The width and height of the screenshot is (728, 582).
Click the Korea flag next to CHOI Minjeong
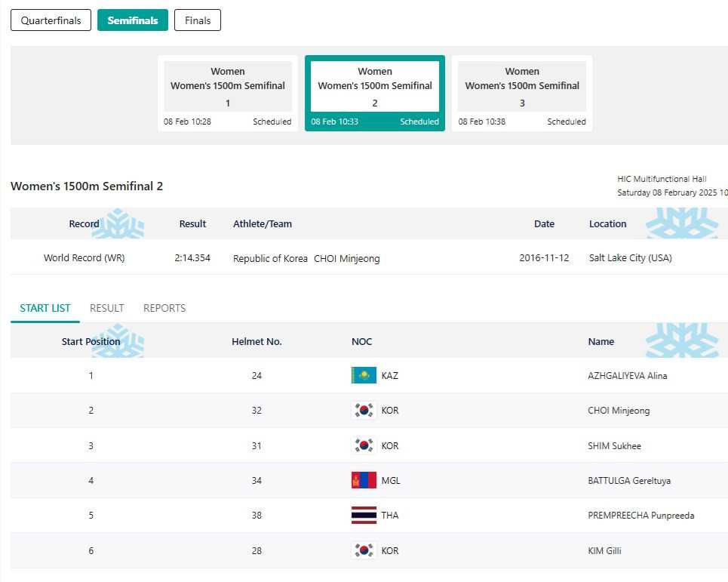coord(364,410)
